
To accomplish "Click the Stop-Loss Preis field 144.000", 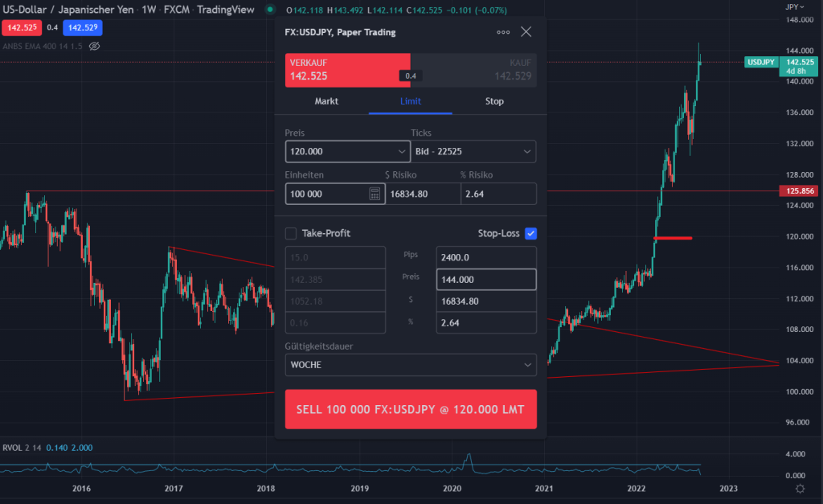I will pyautogui.click(x=485, y=279).
